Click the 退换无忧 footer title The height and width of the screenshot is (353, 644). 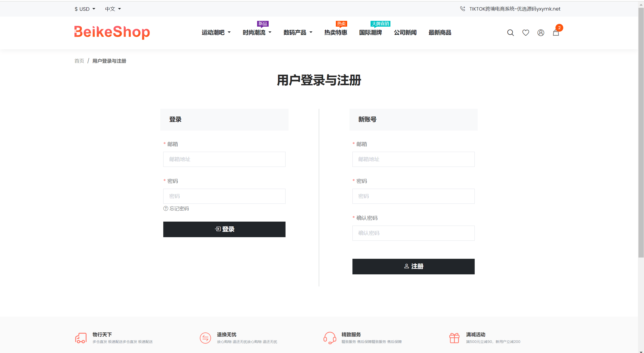coord(227,335)
